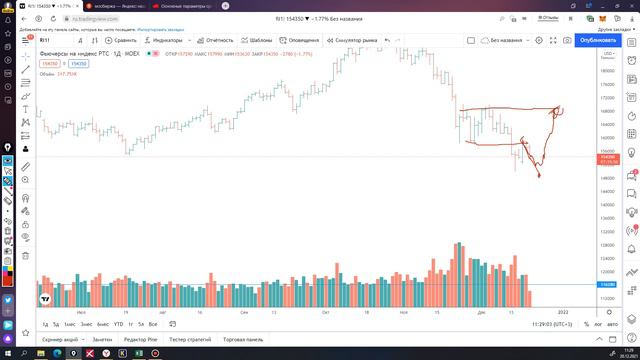Open the chart bar style selector

[x=95, y=40]
